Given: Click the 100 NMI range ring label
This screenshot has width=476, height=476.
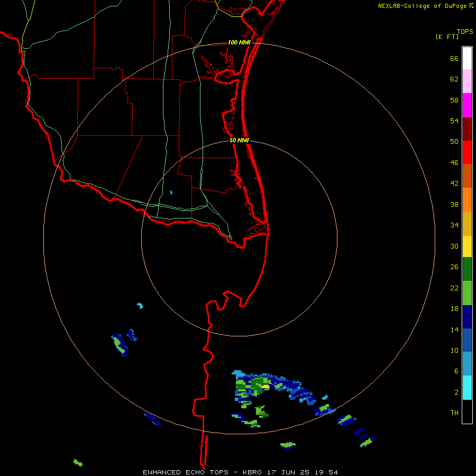Looking at the screenshot, I should pos(239,42).
